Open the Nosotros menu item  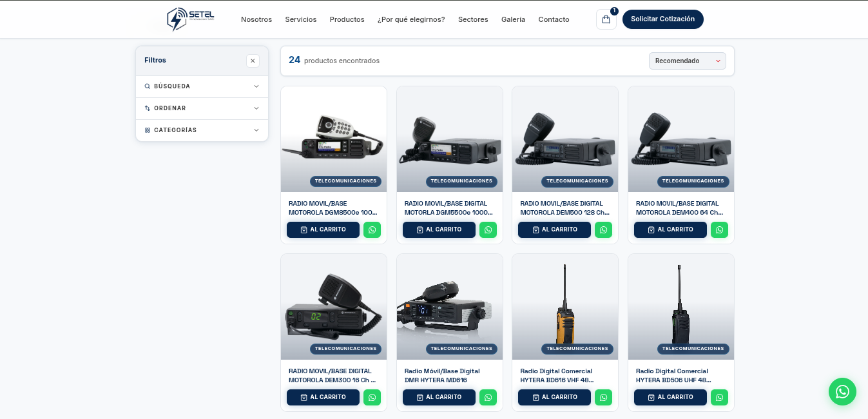point(256,19)
